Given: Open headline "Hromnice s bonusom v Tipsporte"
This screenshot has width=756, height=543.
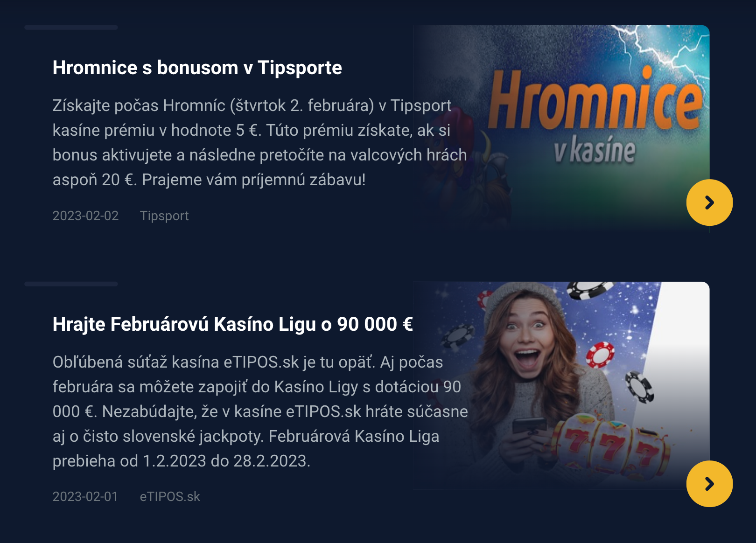Looking at the screenshot, I should [197, 68].
